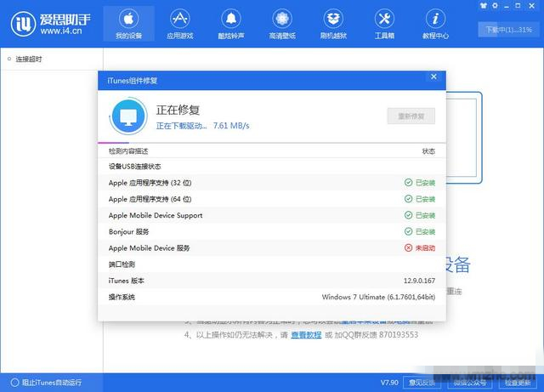This screenshot has width=544, height=392.
Task: Click the Windows 7 Ultimate OS value
Action: click(378, 297)
